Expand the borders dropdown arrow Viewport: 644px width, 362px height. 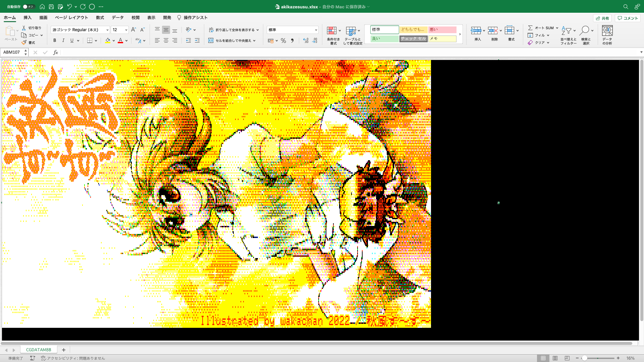96,41
